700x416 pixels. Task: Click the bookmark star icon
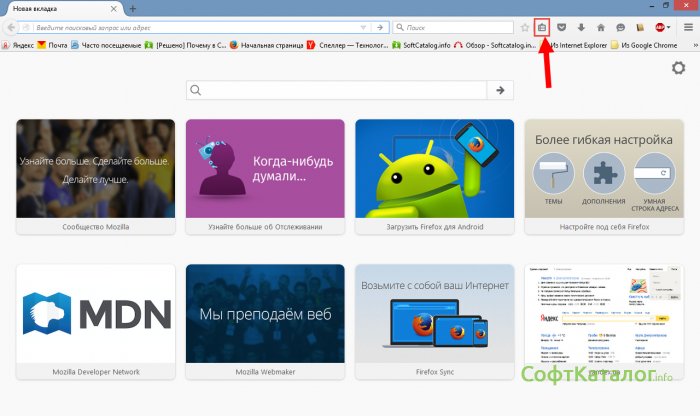click(525, 28)
